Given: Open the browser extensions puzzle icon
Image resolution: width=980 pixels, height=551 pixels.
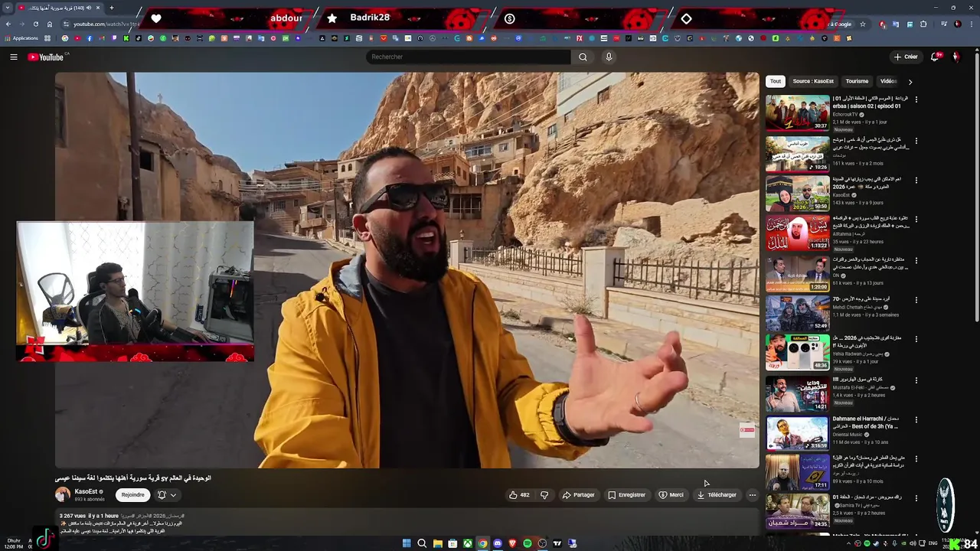Looking at the screenshot, I should [x=923, y=24].
